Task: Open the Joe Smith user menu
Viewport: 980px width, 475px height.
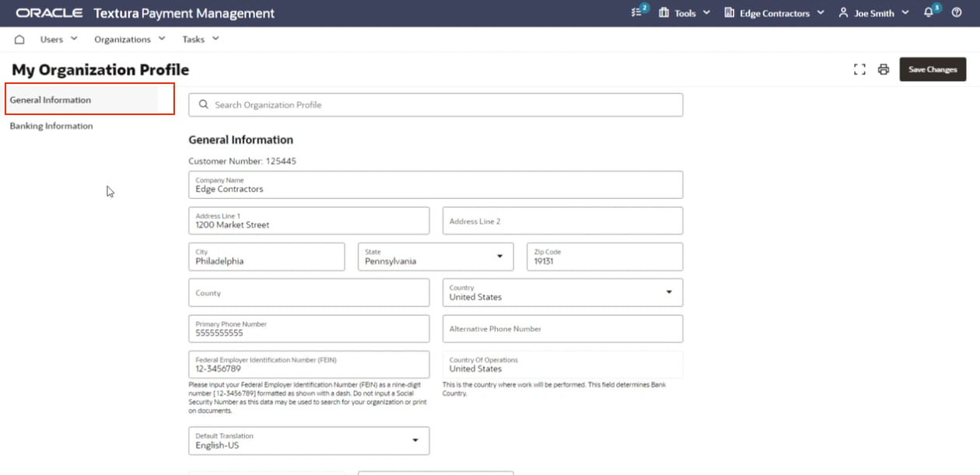Action: [x=873, y=13]
